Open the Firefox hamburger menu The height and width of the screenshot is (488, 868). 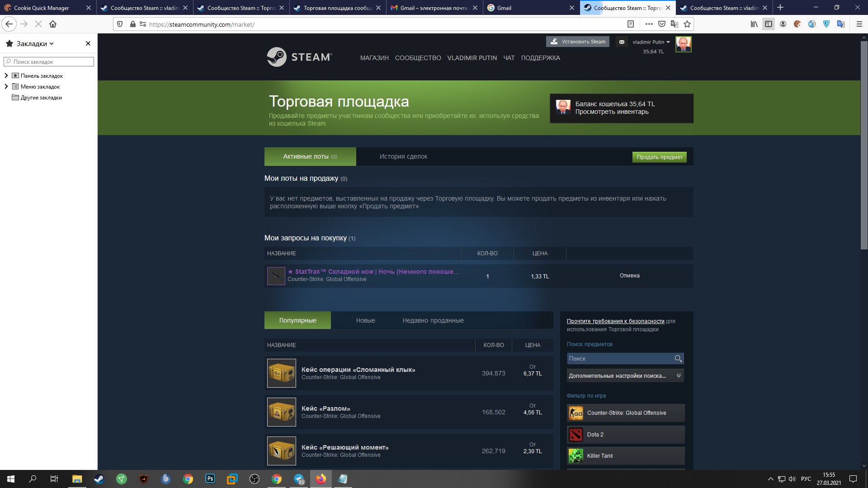click(x=859, y=24)
